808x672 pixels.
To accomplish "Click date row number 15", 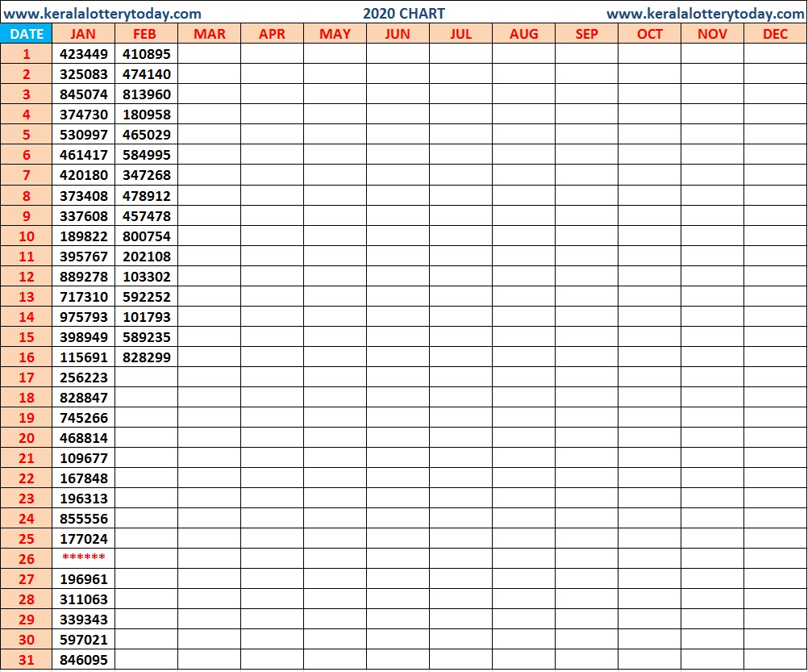I will (27, 337).
